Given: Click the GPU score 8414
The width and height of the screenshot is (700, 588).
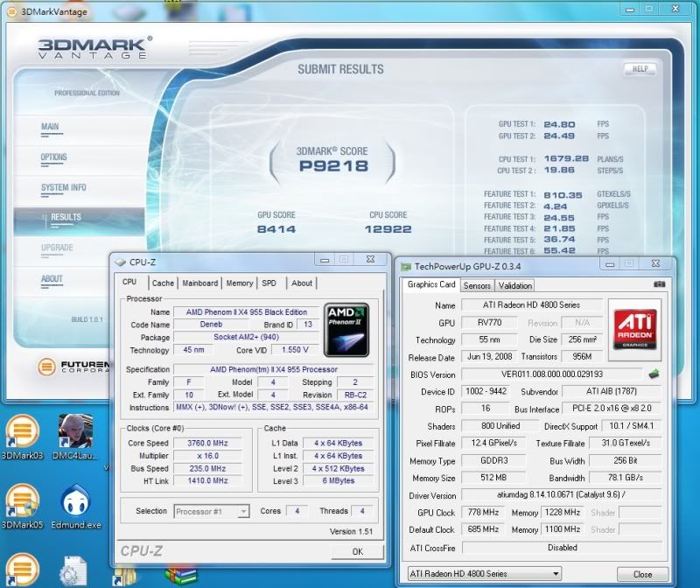Looking at the screenshot, I should click(x=276, y=229).
